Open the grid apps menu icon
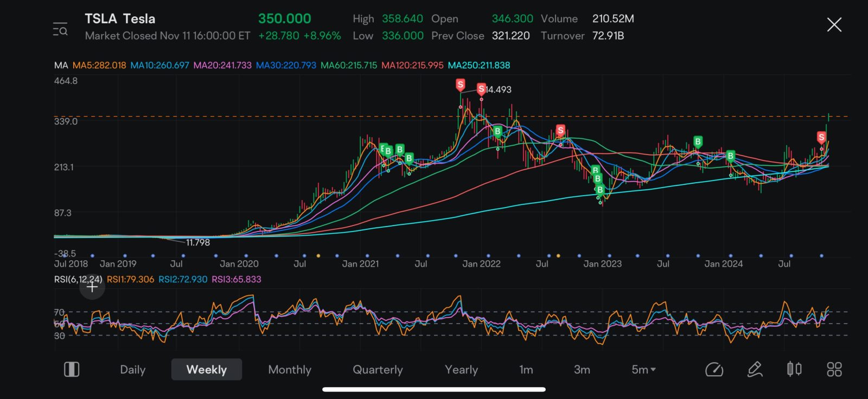This screenshot has width=868, height=399. tap(834, 370)
